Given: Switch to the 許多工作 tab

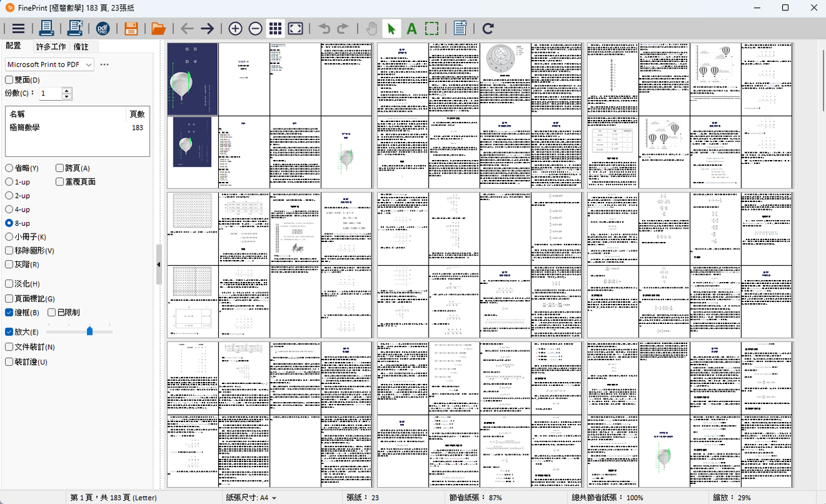Looking at the screenshot, I should click(x=51, y=46).
